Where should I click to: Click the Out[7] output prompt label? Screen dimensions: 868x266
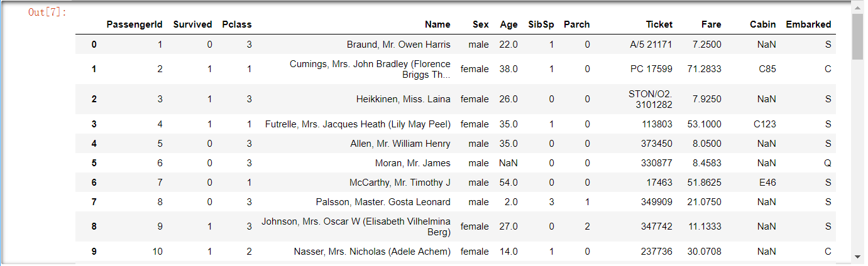[x=48, y=13]
